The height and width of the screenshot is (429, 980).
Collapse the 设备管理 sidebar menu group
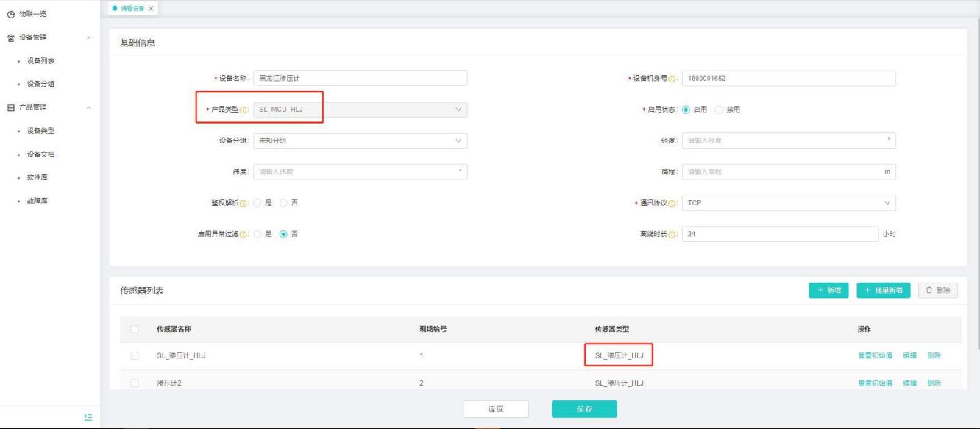point(89,38)
